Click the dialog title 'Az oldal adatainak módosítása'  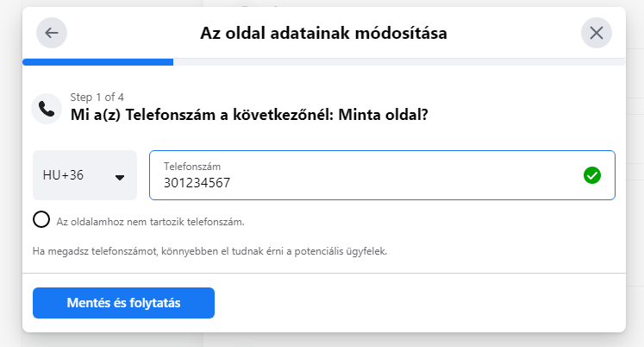pyautogui.click(x=323, y=33)
